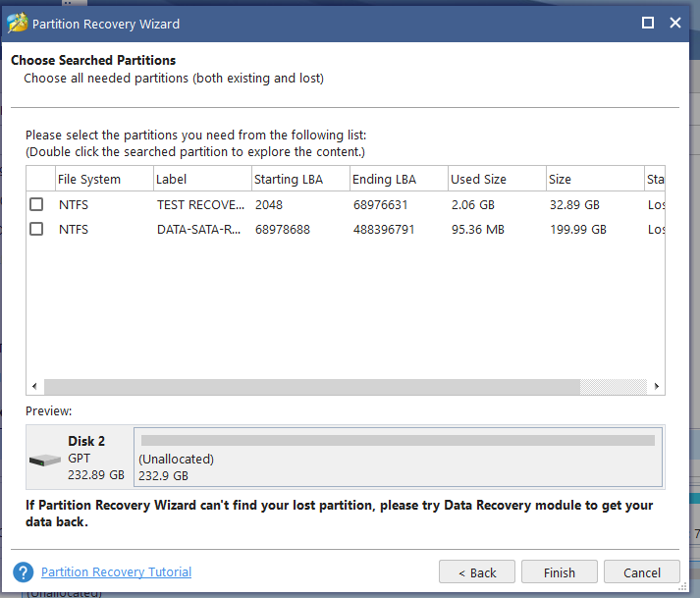
Task: Click the Finish button
Action: pyautogui.click(x=560, y=572)
